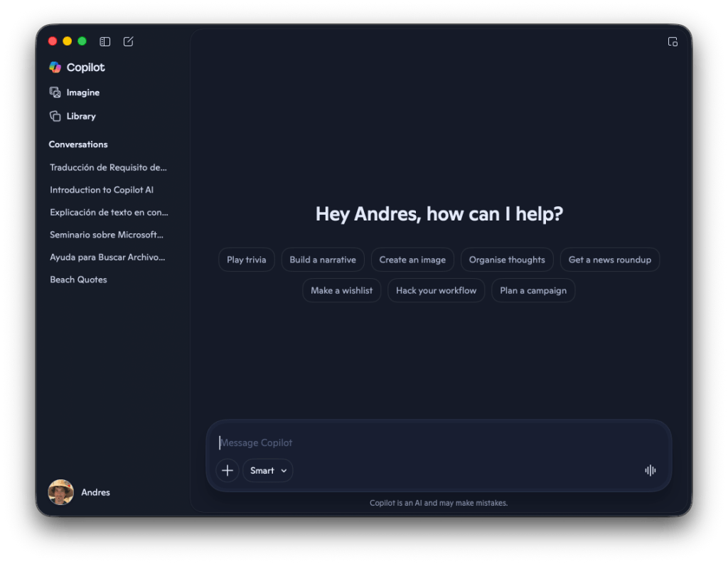Click the top-right window overlay icon
Image resolution: width=728 pixels, height=564 pixels.
point(672,42)
